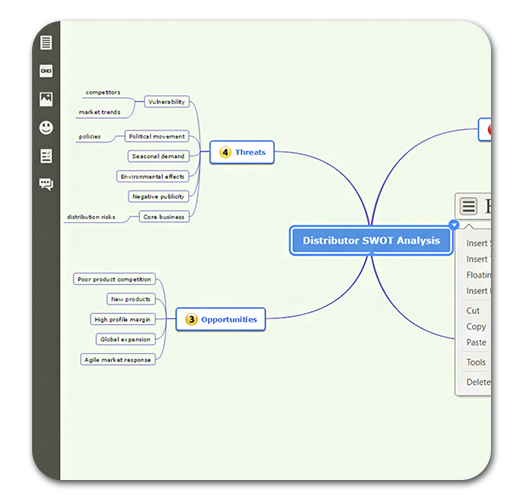522x500 pixels.
Task: Select Paste in the context menu
Action: [476, 342]
